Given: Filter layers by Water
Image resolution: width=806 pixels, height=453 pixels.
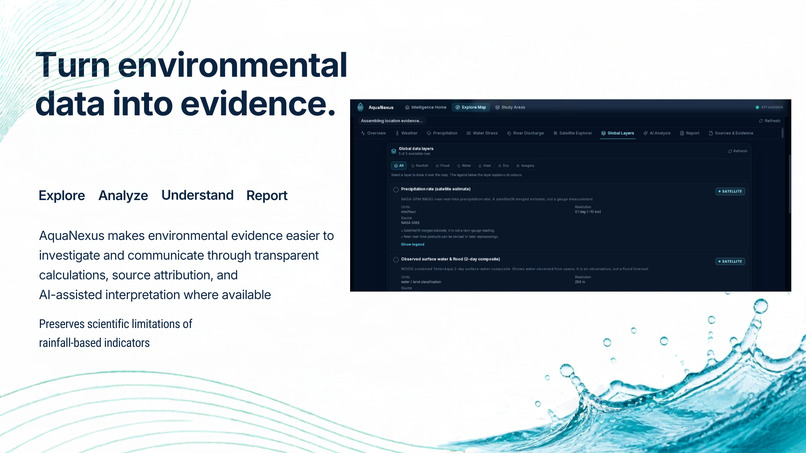Looking at the screenshot, I should pyautogui.click(x=464, y=166).
